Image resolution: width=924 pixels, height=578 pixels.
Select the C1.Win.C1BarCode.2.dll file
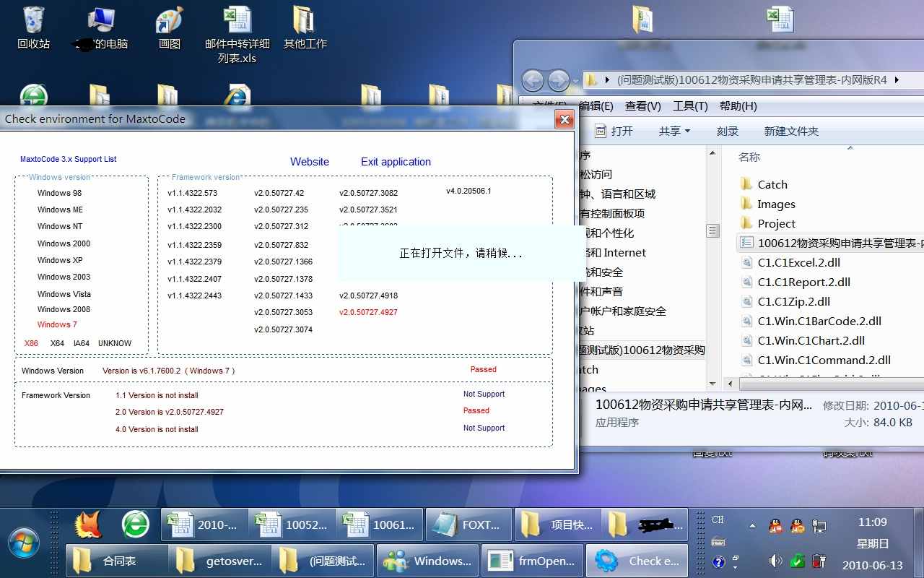point(819,322)
